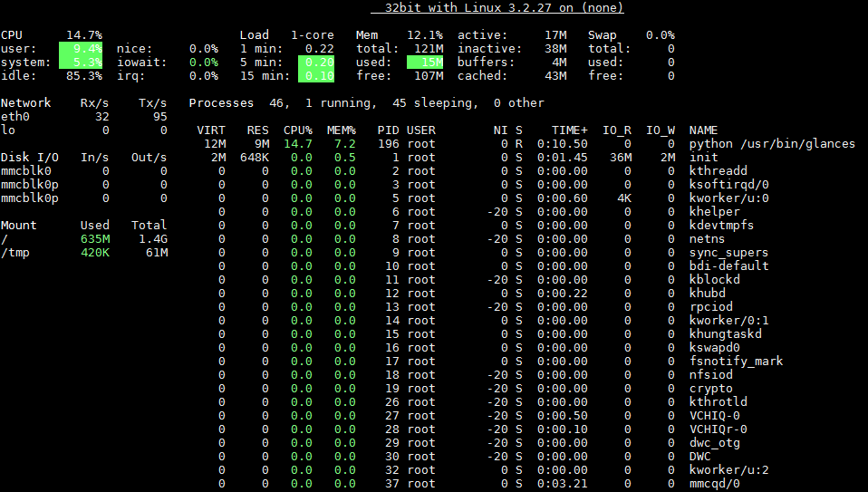Viewport: 868px width, 492px height.
Task: Select the bdi-default process name
Action: click(729, 266)
